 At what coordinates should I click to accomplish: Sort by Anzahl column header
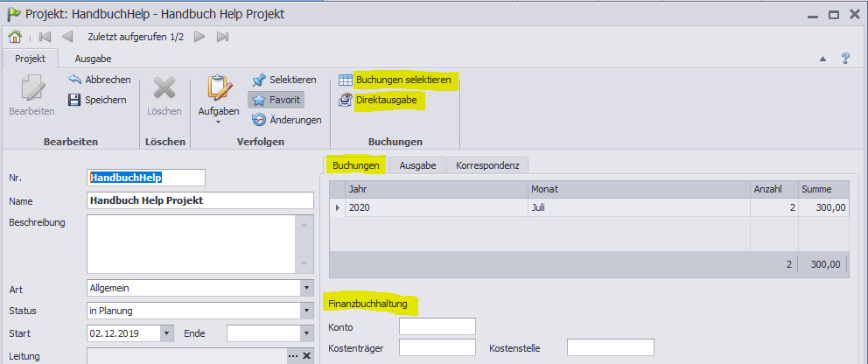point(773,189)
